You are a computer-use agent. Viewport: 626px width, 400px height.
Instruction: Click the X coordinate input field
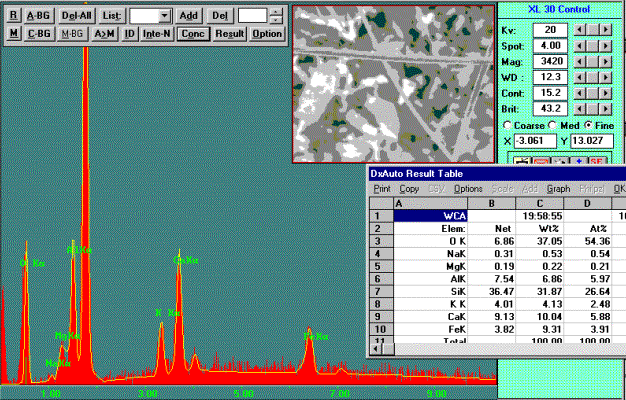tap(535, 141)
